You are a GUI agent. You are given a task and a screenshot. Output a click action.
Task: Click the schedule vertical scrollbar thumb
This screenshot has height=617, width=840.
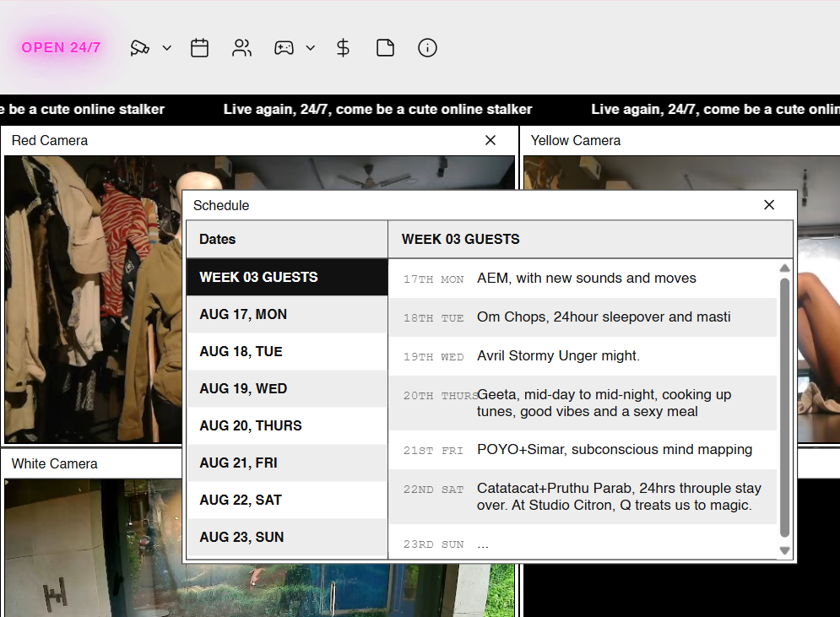pyautogui.click(x=785, y=408)
